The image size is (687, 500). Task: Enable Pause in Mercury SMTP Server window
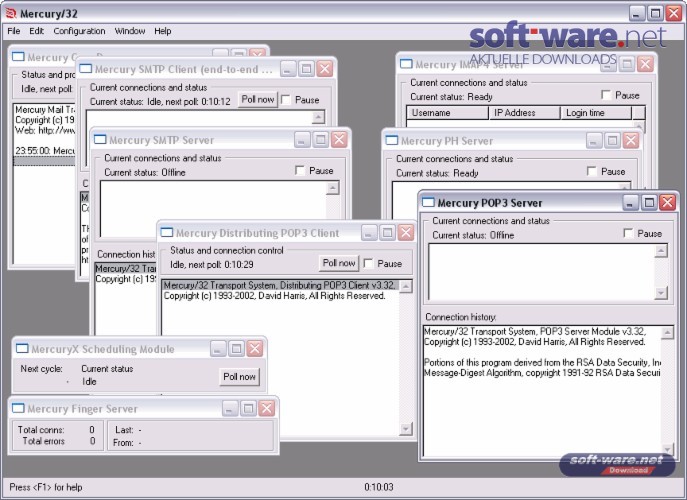tap(300, 170)
